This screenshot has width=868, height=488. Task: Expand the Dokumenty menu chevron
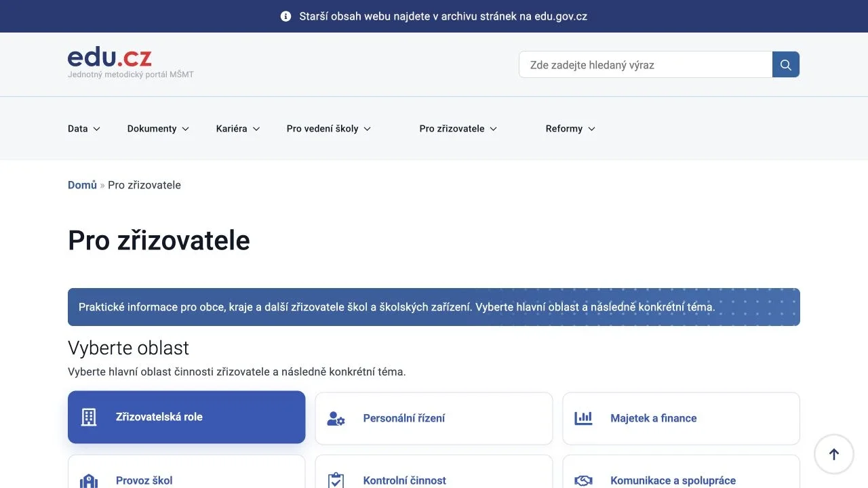point(186,129)
